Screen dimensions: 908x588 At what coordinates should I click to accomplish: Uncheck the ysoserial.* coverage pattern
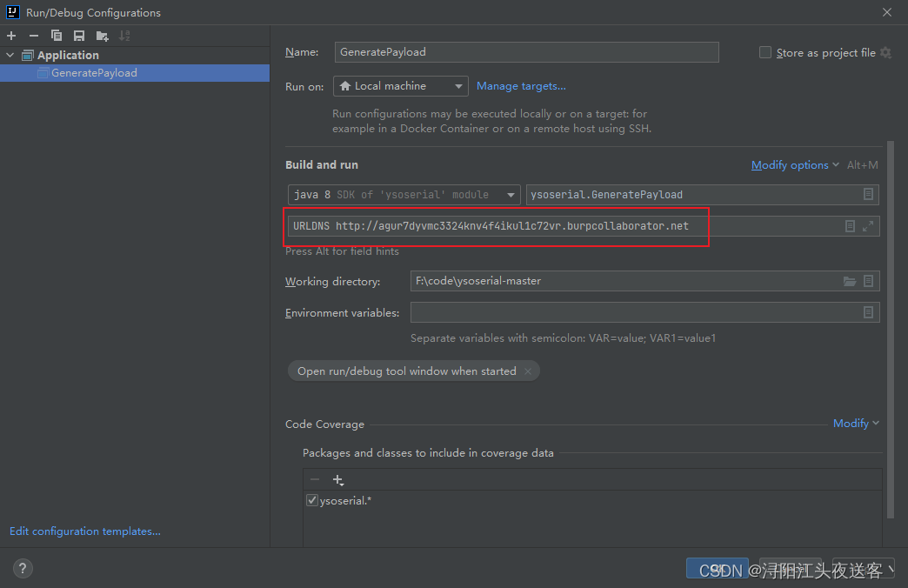[312, 500]
